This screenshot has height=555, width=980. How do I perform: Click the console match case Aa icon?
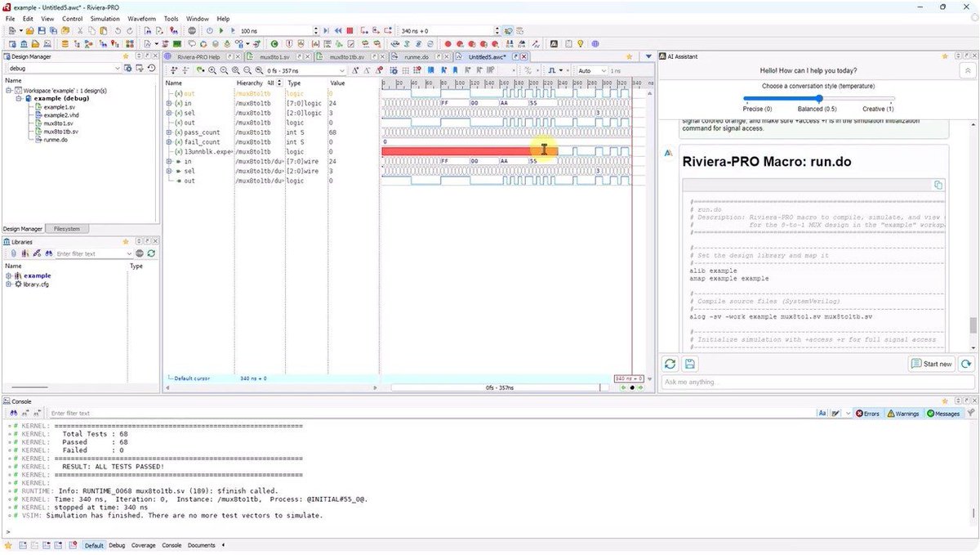(822, 414)
